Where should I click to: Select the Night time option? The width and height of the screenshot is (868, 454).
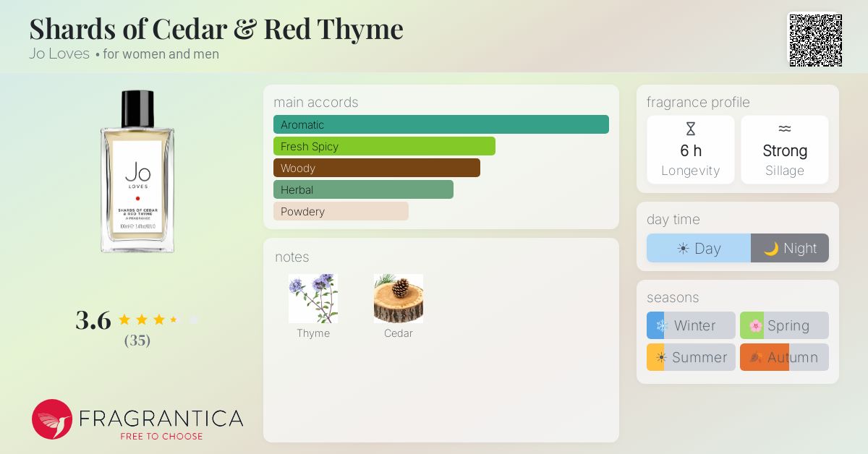(x=790, y=248)
